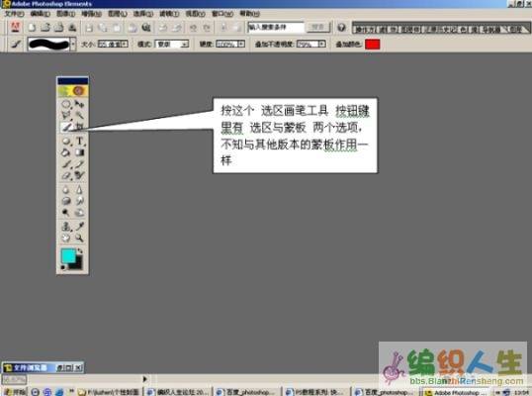
Task: Select the Zoom magnifier tool
Action: [x=79, y=238]
